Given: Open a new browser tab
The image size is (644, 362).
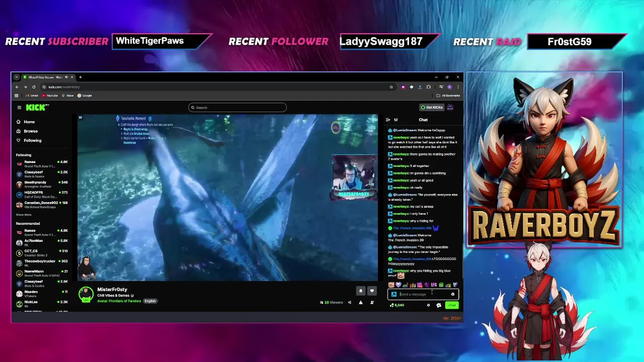Looking at the screenshot, I should 80,77.
